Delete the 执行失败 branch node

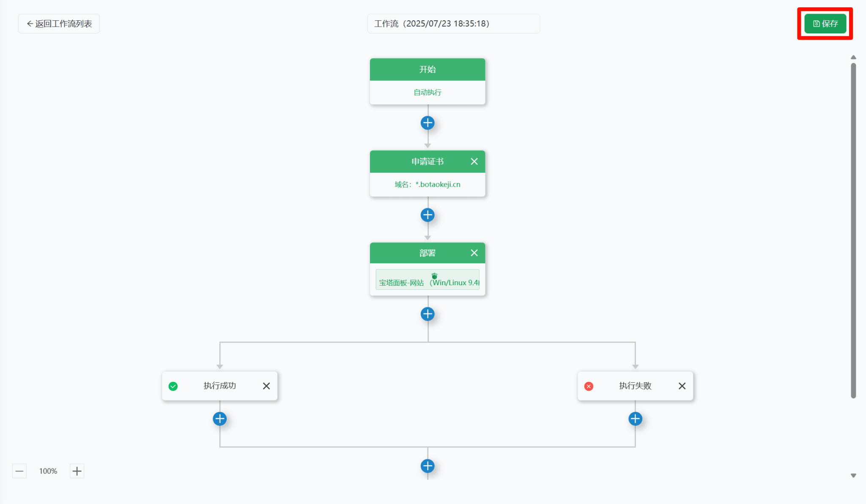pyautogui.click(x=682, y=386)
